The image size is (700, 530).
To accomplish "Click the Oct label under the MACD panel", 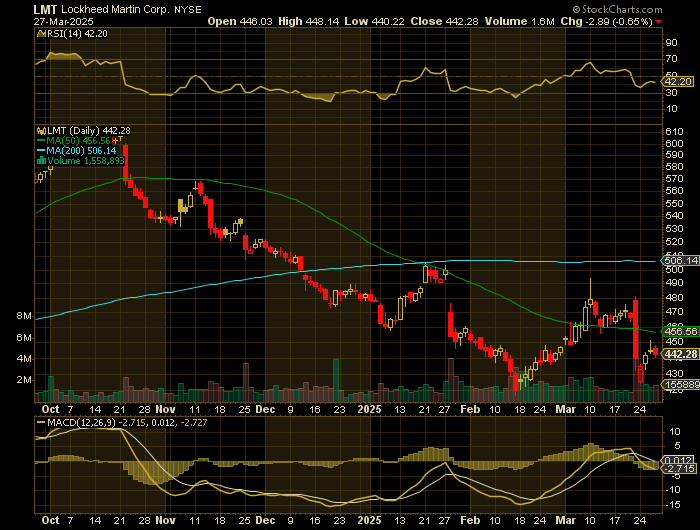I will coord(50,521).
